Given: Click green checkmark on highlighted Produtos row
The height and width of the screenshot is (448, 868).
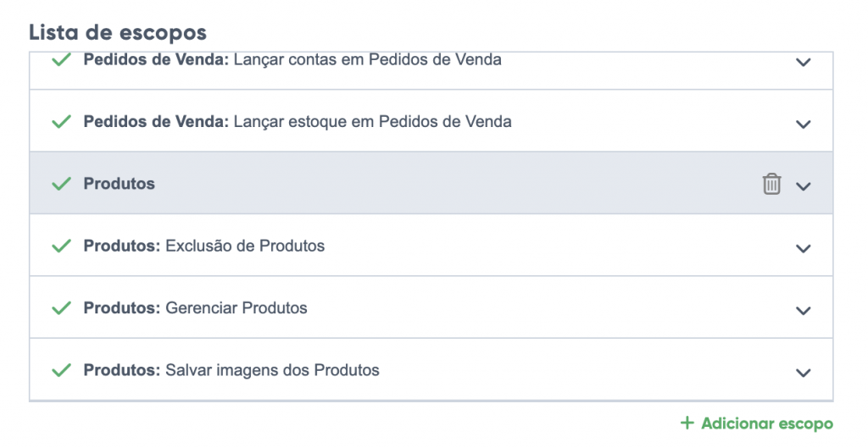Looking at the screenshot, I should (61, 184).
